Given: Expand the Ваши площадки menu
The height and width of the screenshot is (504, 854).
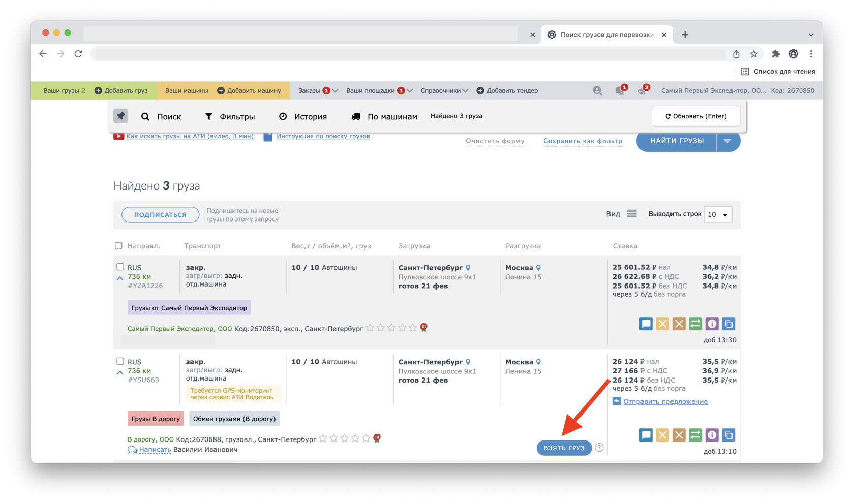Looking at the screenshot, I should click(379, 91).
